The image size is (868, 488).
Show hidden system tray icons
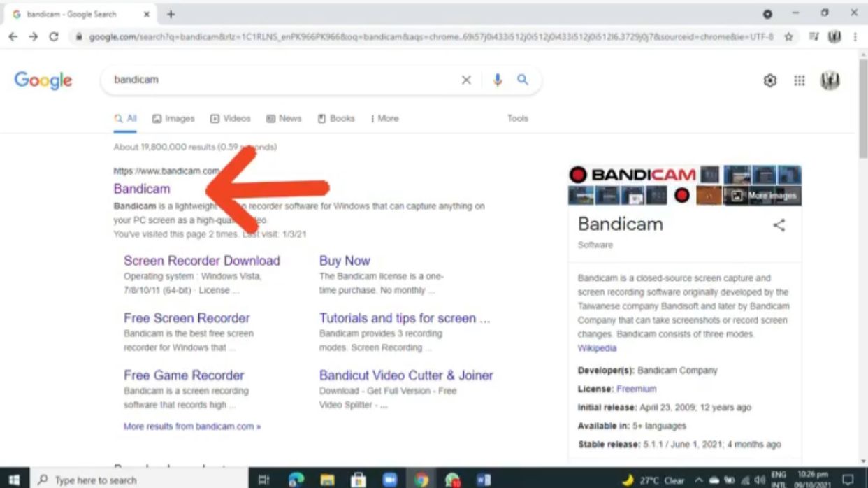tap(698, 480)
